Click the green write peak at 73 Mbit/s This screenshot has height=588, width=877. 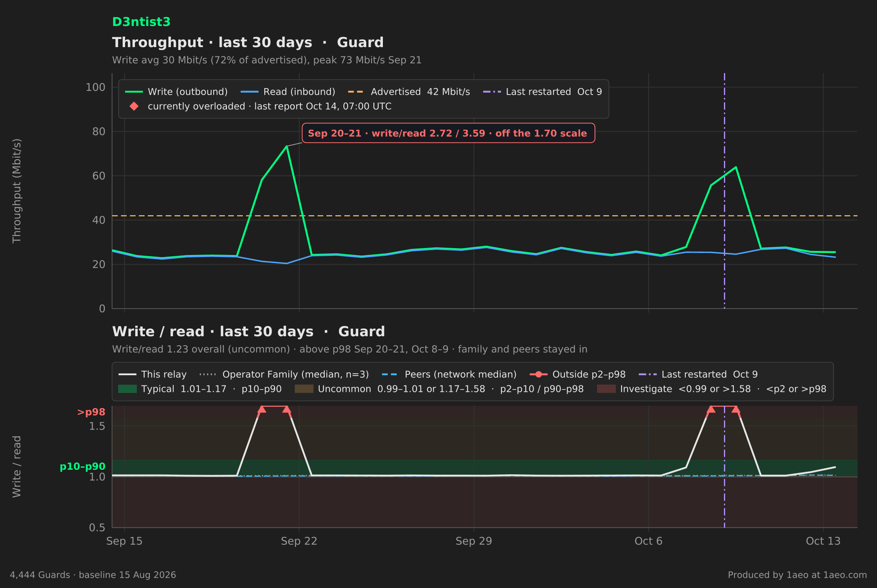(x=287, y=146)
